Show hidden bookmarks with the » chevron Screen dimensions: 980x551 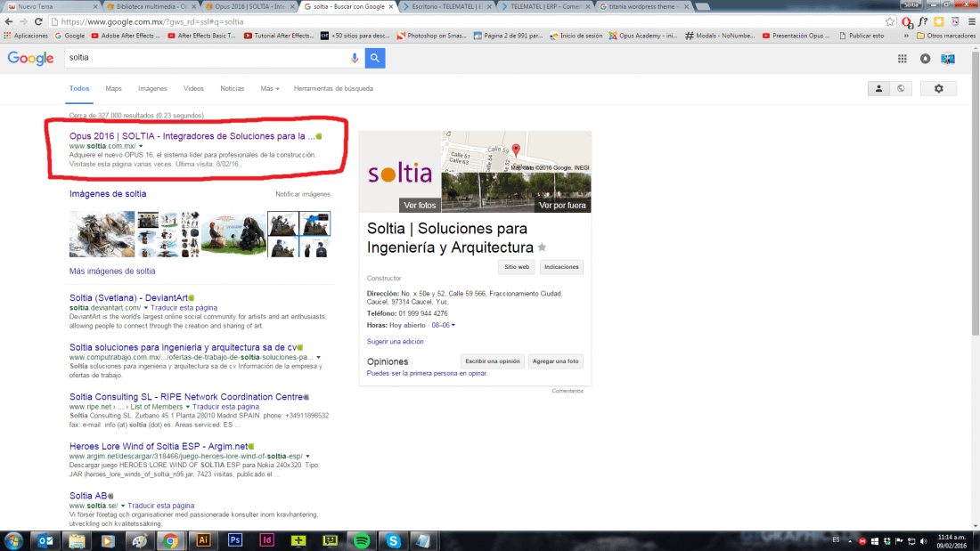(x=906, y=36)
